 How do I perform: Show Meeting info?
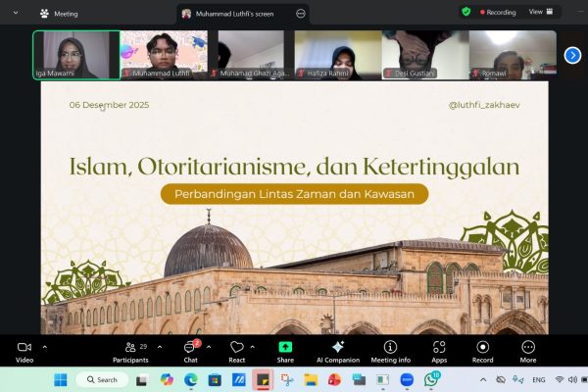point(390,351)
